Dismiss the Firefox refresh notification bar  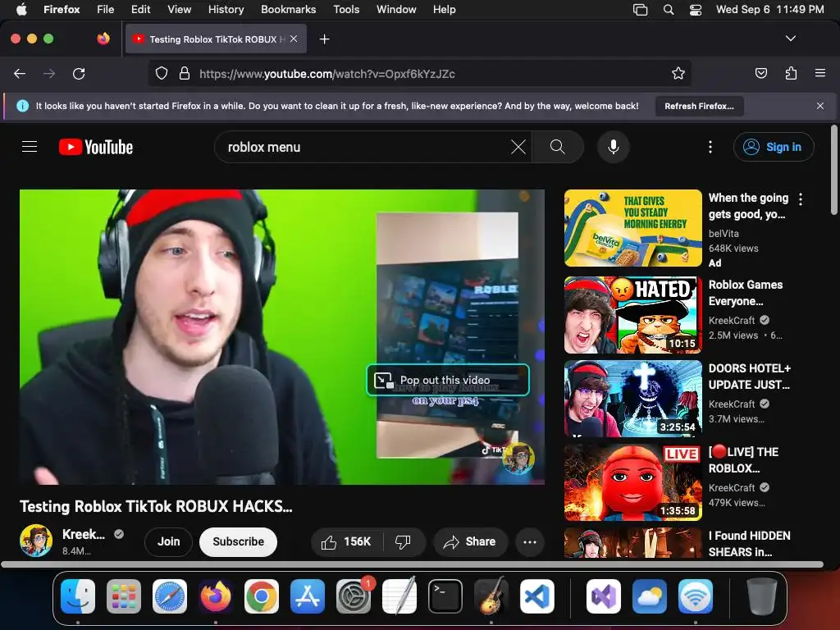point(820,106)
